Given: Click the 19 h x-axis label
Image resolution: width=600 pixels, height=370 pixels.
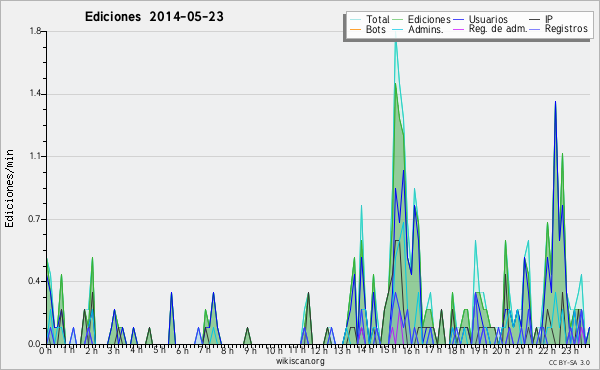Looking at the screenshot, I should 478,351.
